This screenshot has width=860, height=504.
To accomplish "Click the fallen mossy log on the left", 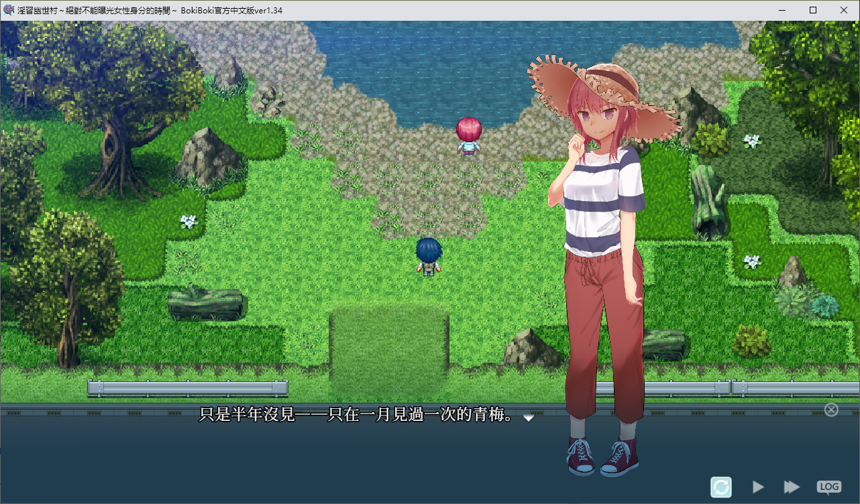I will pyautogui.click(x=205, y=304).
